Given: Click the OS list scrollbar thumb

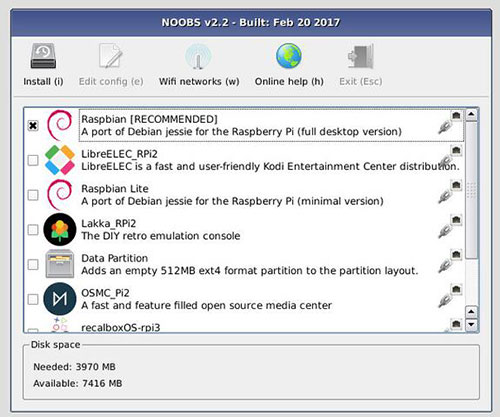Looking at the screenshot, I should point(471,190).
